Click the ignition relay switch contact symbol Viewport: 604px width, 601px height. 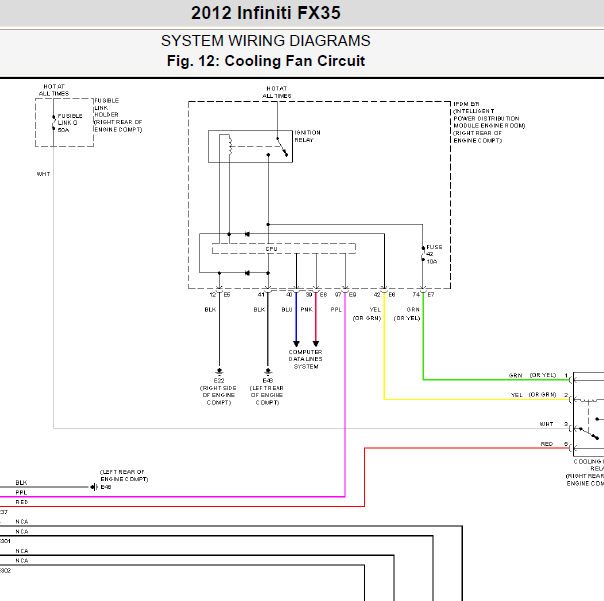click(x=282, y=147)
